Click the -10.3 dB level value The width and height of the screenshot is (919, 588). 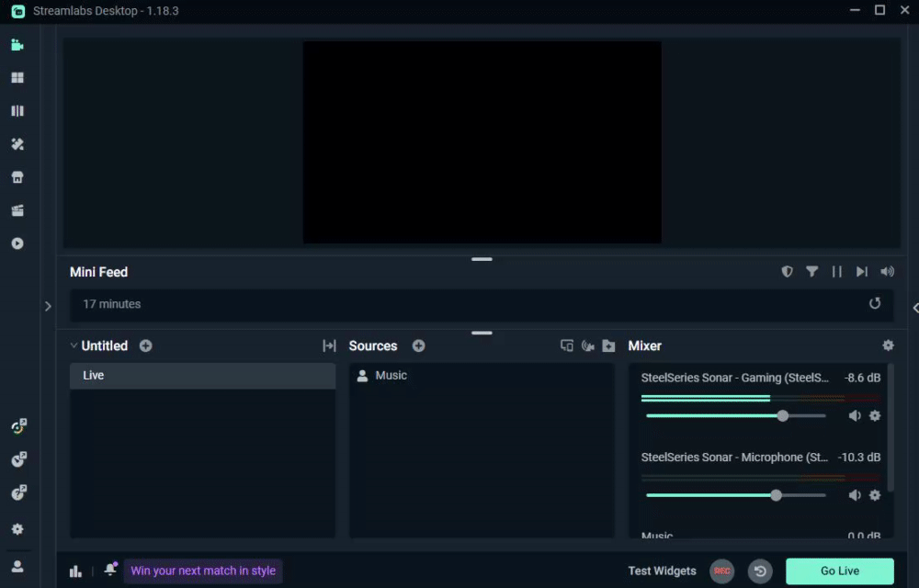point(859,458)
